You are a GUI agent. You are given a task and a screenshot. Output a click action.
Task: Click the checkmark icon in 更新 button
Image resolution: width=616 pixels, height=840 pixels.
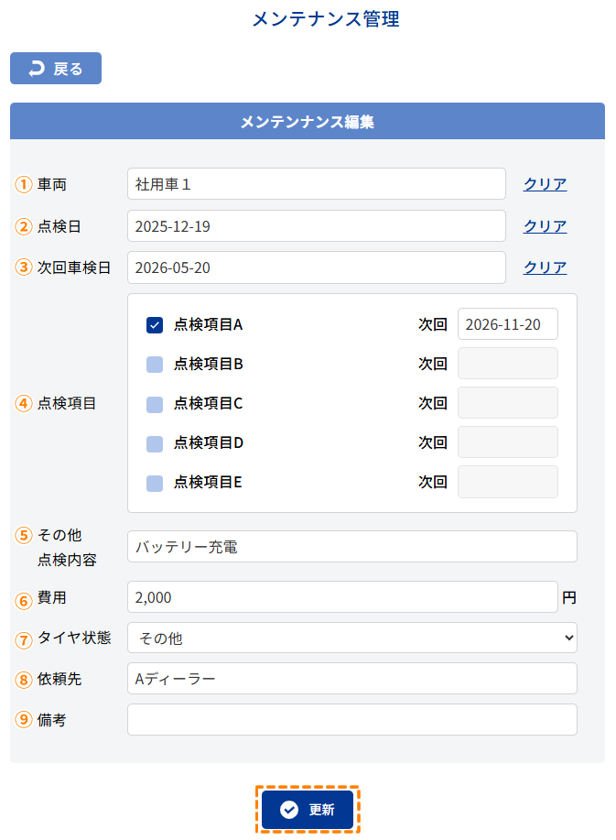point(289,810)
